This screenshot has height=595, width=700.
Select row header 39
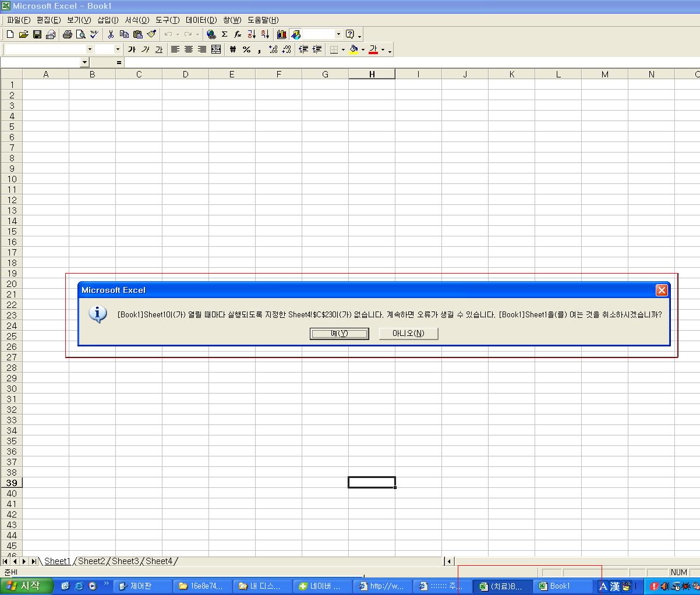pyautogui.click(x=12, y=483)
